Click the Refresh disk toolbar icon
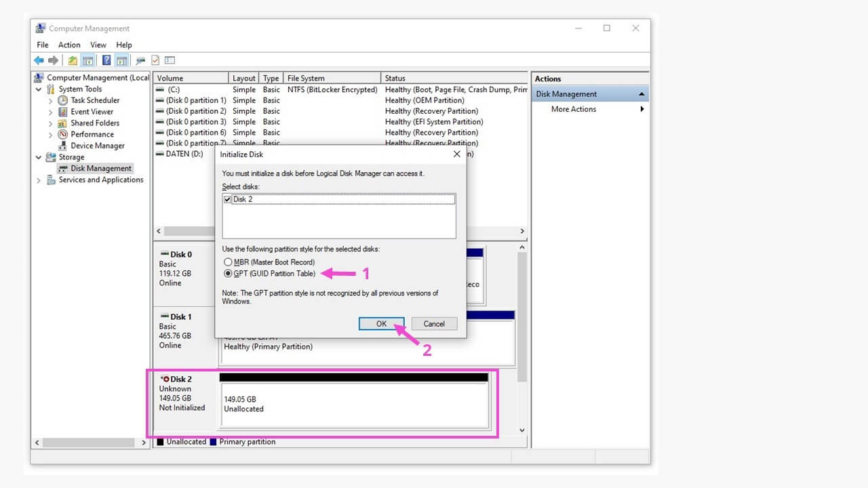The width and height of the screenshot is (868, 488). coord(140,60)
